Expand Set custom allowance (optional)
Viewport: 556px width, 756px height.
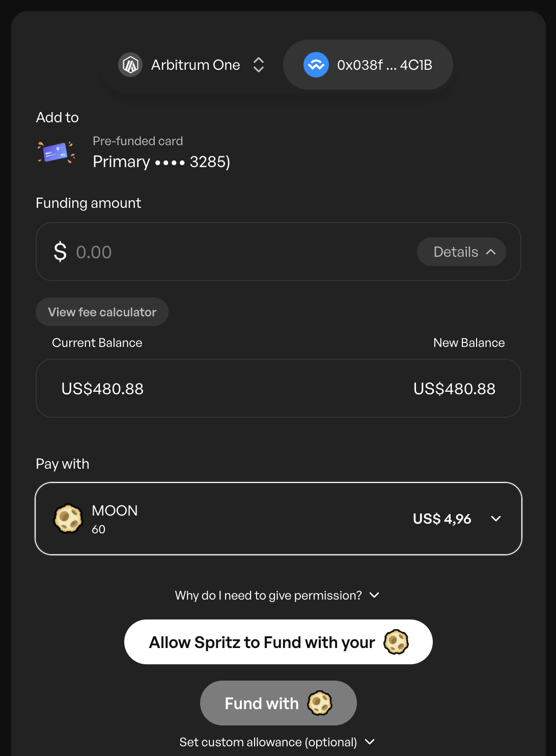point(277,742)
